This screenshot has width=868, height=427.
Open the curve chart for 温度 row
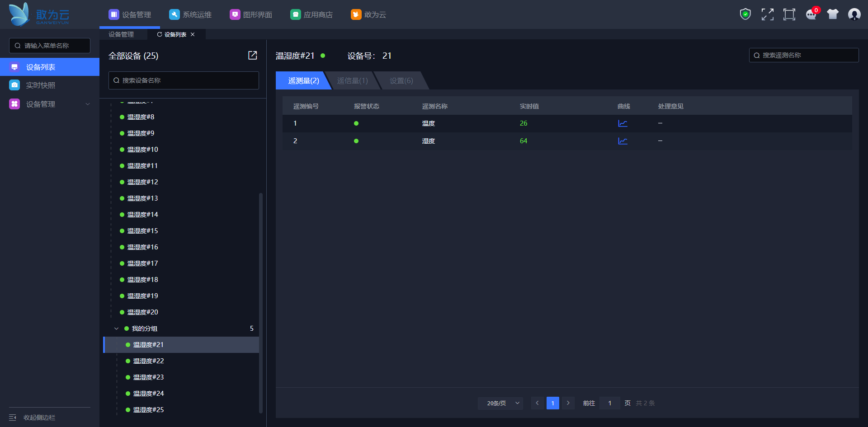(x=623, y=123)
